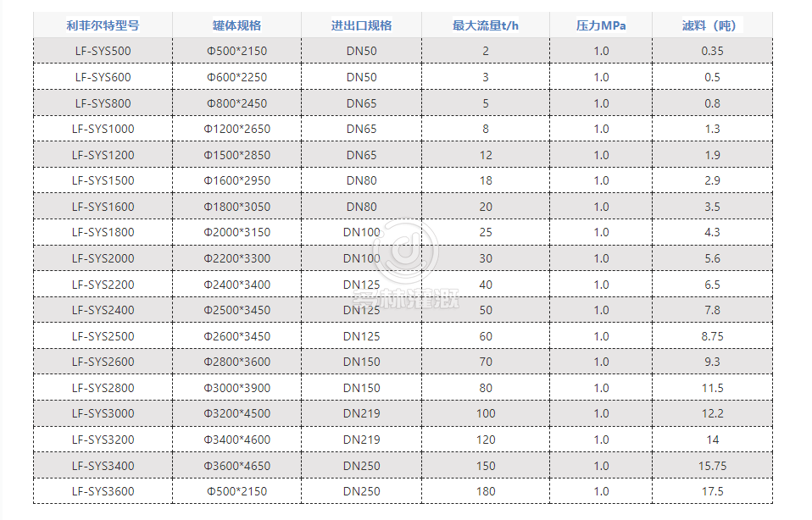The image size is (812, 520).
Task: Click the Φ1600*2950 tank size cell
Action: (236, 180)
